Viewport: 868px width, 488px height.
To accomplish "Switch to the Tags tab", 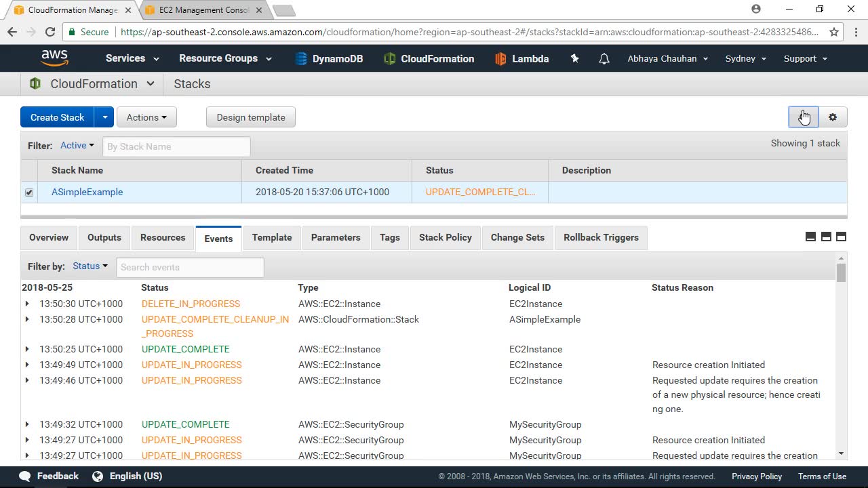I will pyautogui.click(x=390, y=238).
